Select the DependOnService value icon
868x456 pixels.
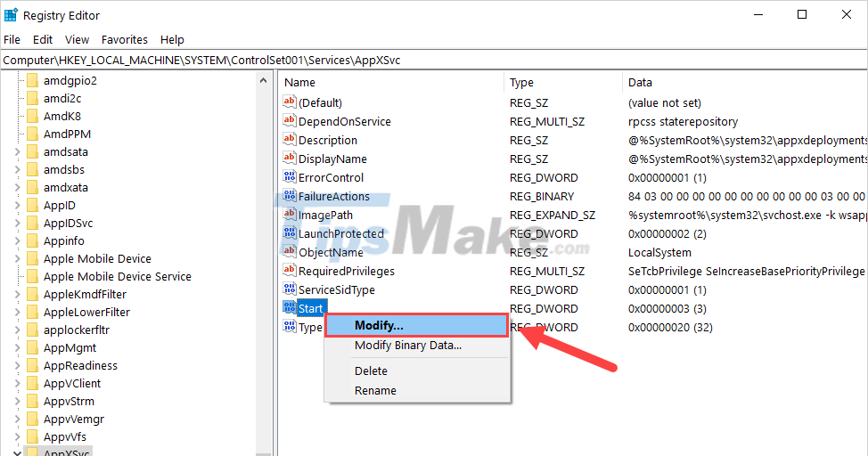point(289,120)
